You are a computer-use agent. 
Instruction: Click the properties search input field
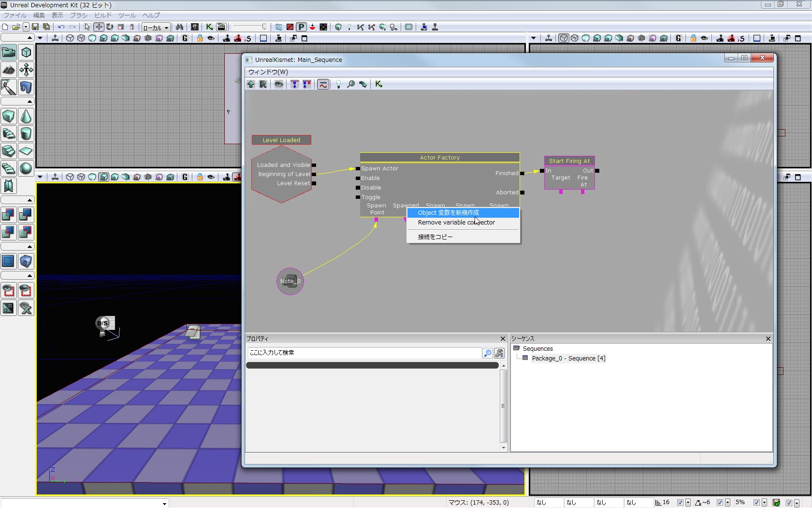(364, 353)
